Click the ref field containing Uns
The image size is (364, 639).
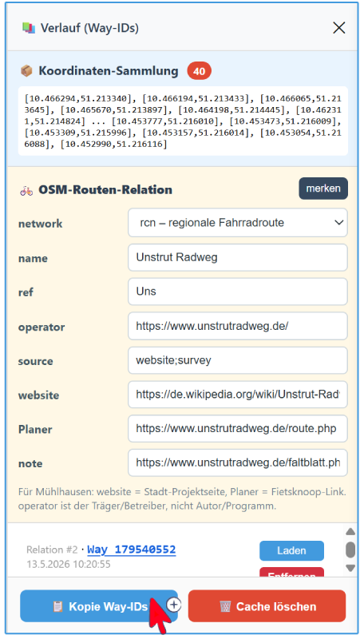(238, 292)
